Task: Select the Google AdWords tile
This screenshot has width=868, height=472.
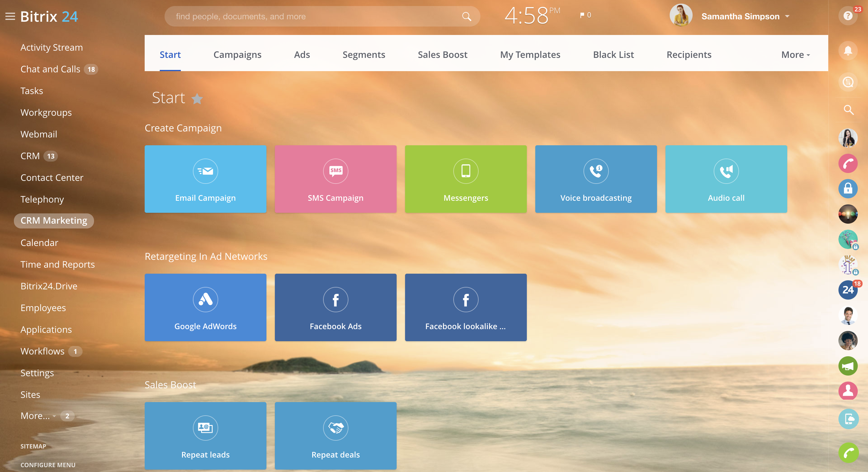Action: [205, 307]
